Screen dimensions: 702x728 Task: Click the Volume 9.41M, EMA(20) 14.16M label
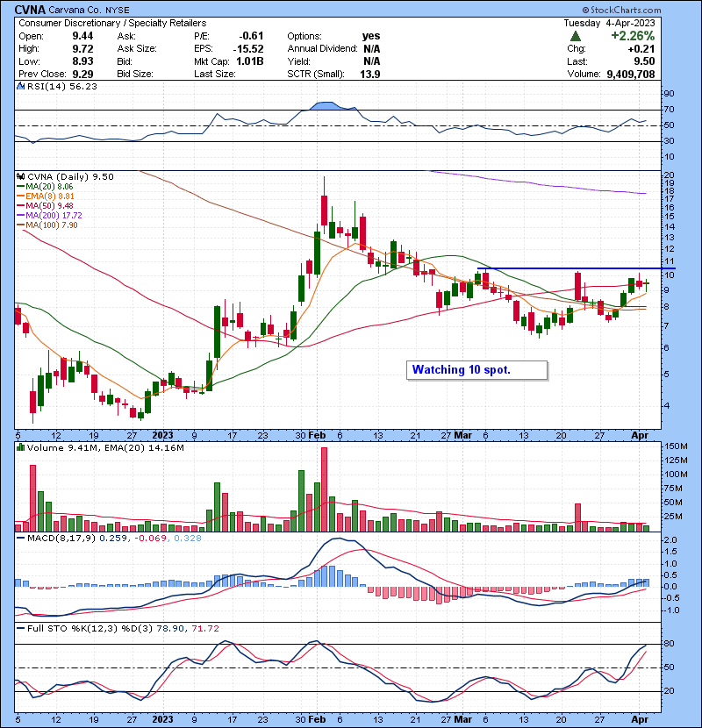[x=105, y=447]
